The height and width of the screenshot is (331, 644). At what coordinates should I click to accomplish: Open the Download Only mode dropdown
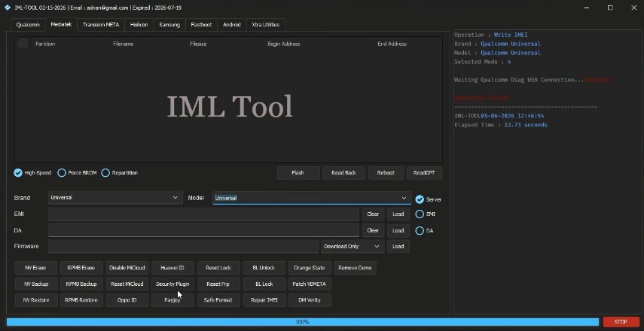353,246
